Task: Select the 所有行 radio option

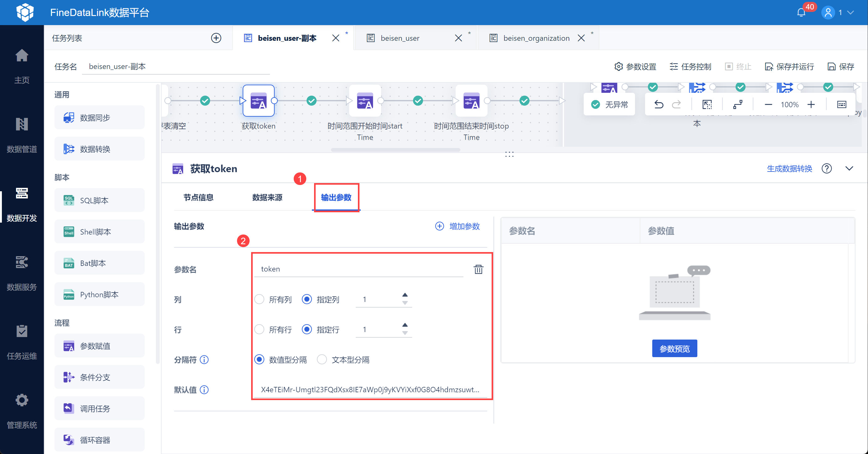Action: (x=259, y=329)
